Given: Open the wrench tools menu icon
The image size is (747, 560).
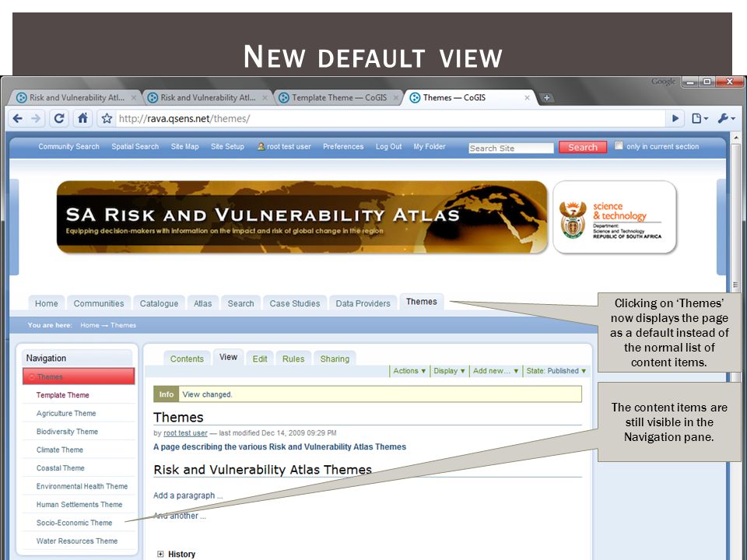Looking at the screenshot, I should [x=726, y=118].
